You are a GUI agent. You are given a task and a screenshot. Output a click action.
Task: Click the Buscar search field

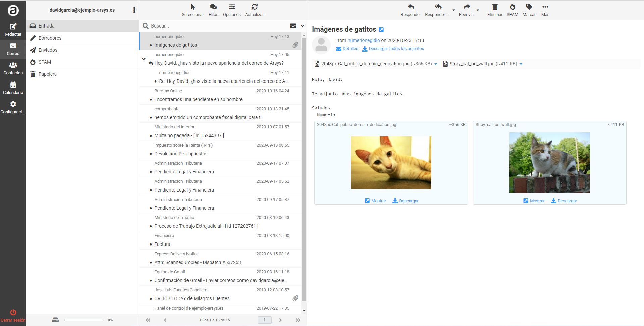[x=218, y=26]
